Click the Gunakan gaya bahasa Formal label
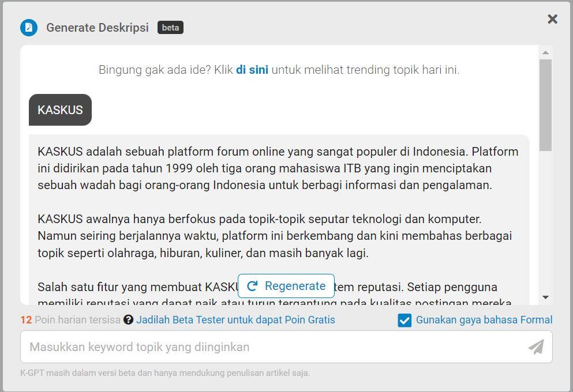Viewport: 573px width, 392px height. 484,320
